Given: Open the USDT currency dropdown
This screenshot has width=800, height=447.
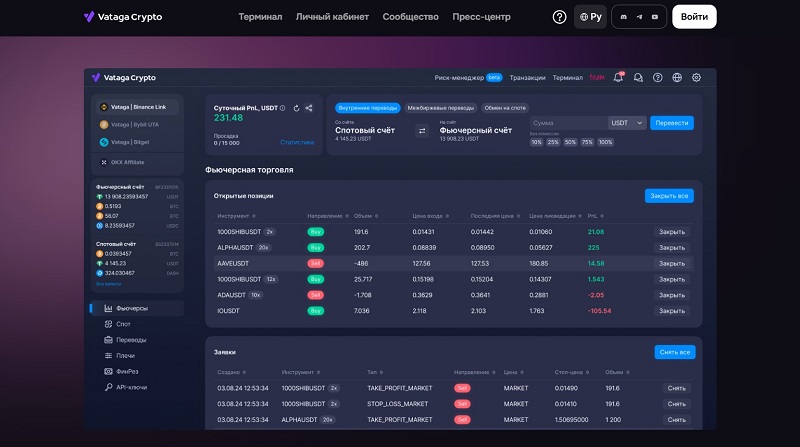Looking at the screenshot, I should pyautogui.click(x=627, y=123).
